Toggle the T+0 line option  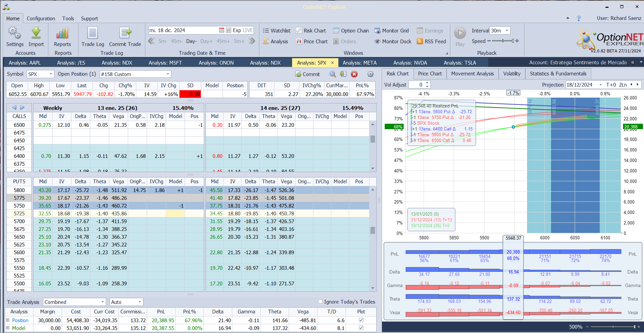click(611, 85)
